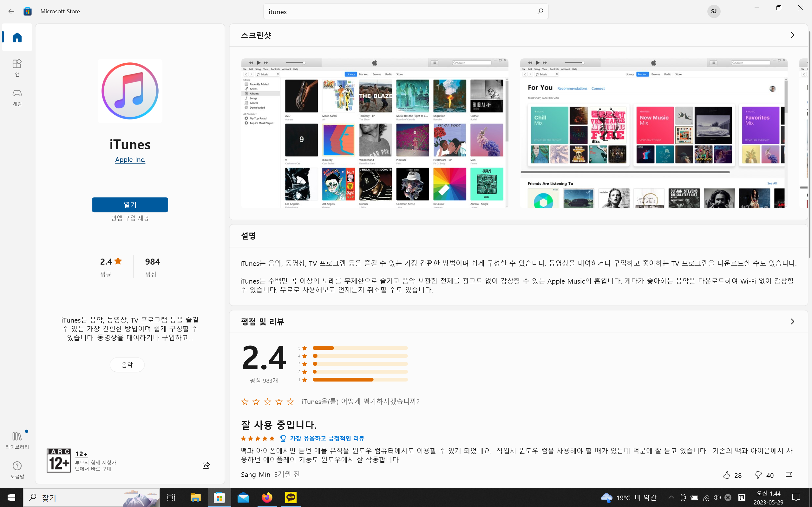
Task: Open the Apple Inc. publisher link
Action: [x=130, y=160]
